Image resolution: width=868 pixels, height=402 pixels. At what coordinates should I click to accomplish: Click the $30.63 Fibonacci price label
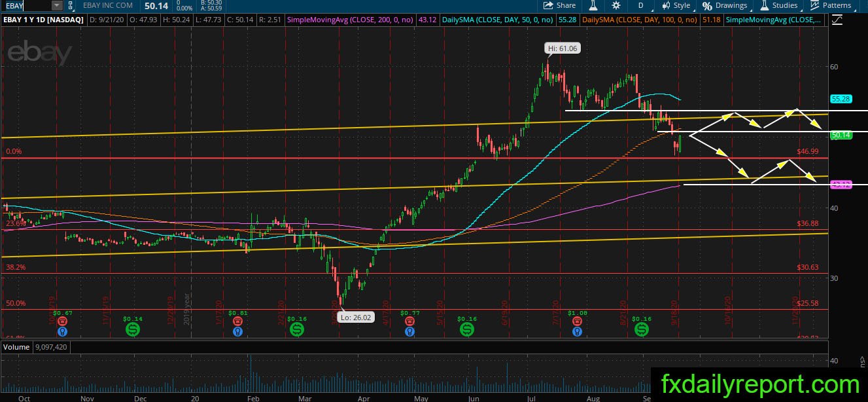pyautogui.click(x=808, y=267)
